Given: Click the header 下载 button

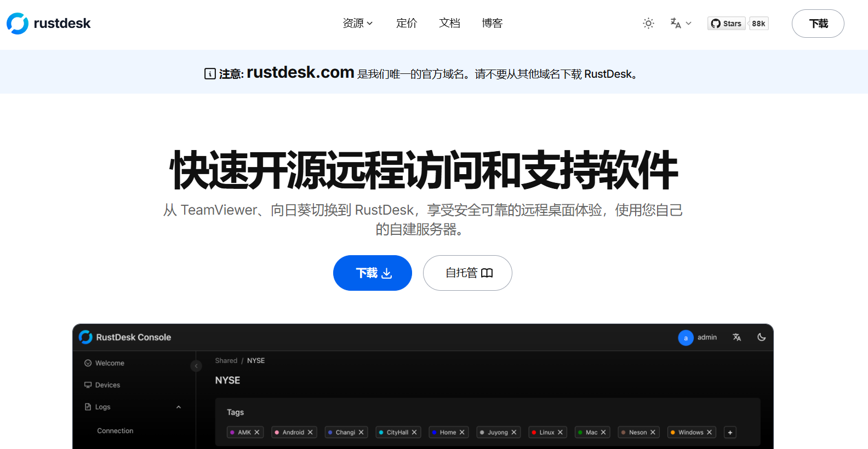Looking at the screenshot, I should [818, 24].
